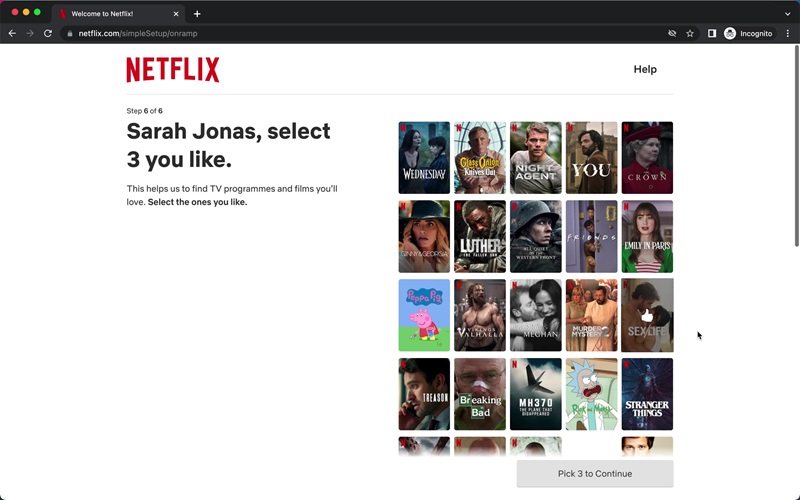Viewport: 800px width, 500px height.
Task: Select the Glass Onion Knives Out poster
Action: click(480, 158)
